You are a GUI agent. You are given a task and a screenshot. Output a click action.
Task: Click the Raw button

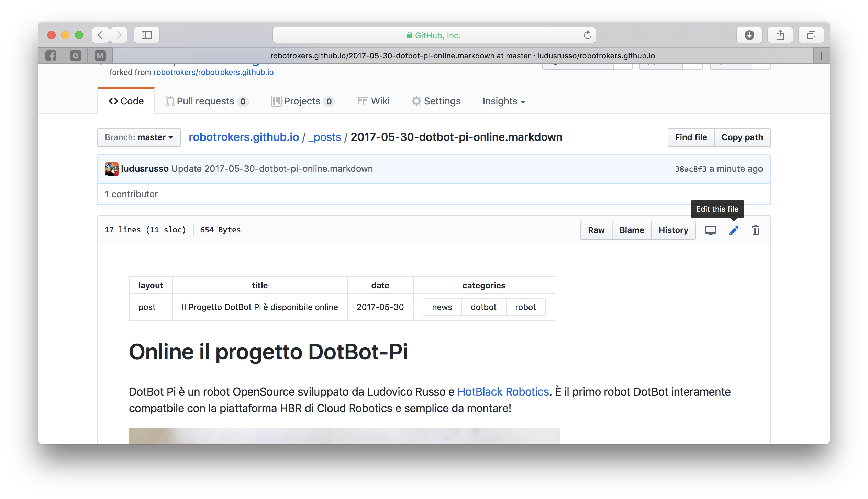click(596, 230)
